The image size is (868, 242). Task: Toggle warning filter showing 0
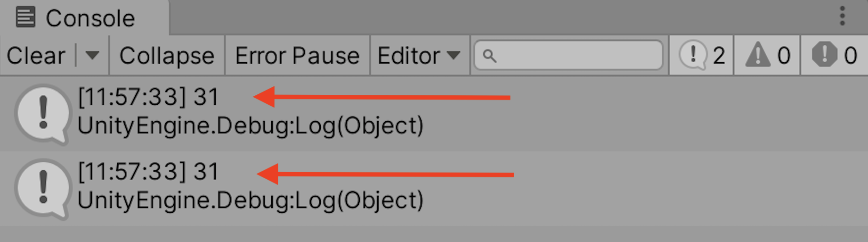767,55
